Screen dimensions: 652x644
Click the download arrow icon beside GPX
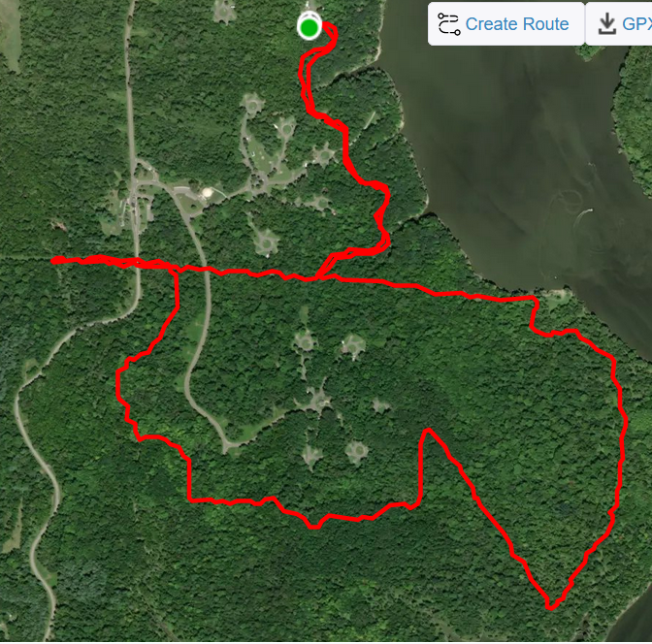pyautogui.click(x=607, y=23)
